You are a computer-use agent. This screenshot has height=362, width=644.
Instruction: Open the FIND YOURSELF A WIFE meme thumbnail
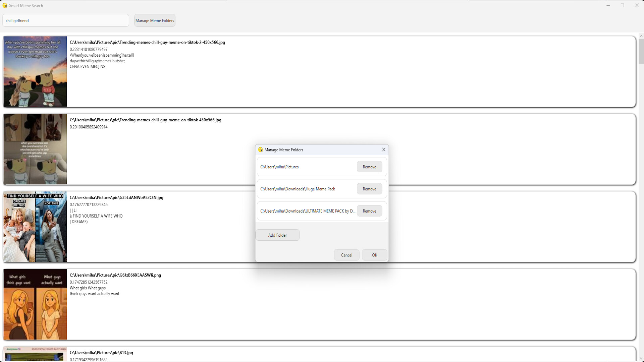coord(35,227)
